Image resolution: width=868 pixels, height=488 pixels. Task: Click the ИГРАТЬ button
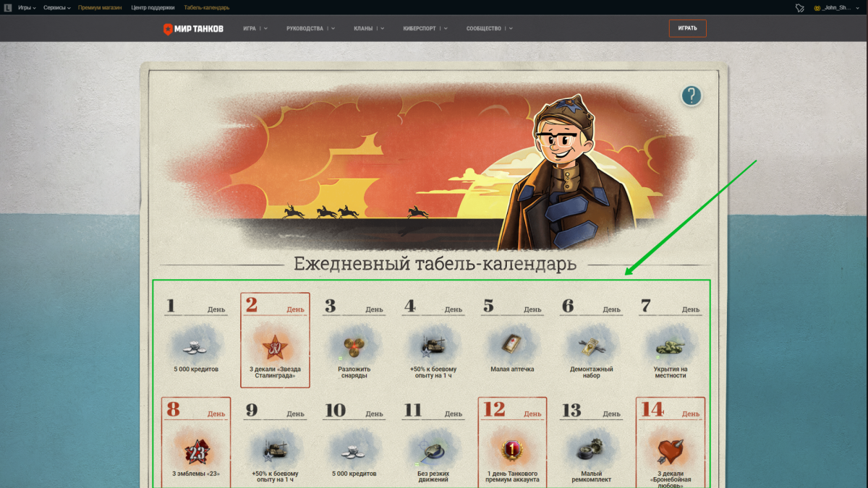687,29
